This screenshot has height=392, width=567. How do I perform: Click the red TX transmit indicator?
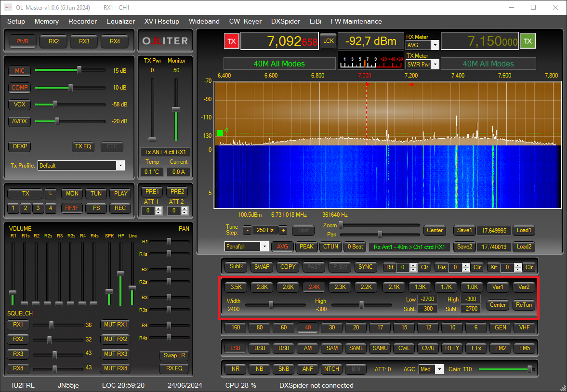[x=231, y=41]
